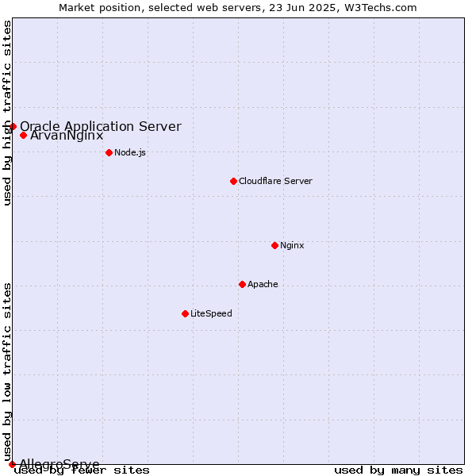The width and height of the screenshot is (476, 476).
Task: Click the 'Nginx' label text
Action: tap(292, 245)
